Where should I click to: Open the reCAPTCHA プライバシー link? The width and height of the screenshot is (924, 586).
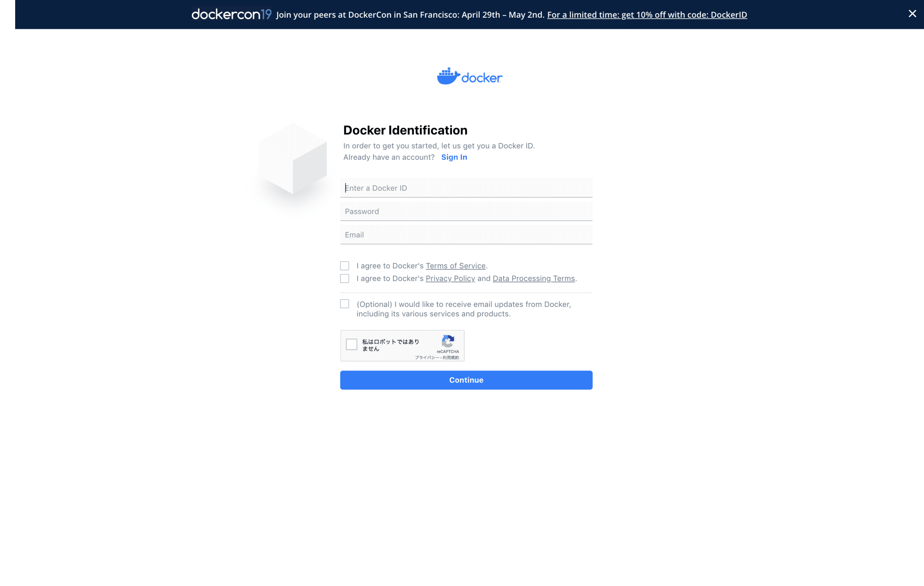[427, 357]
